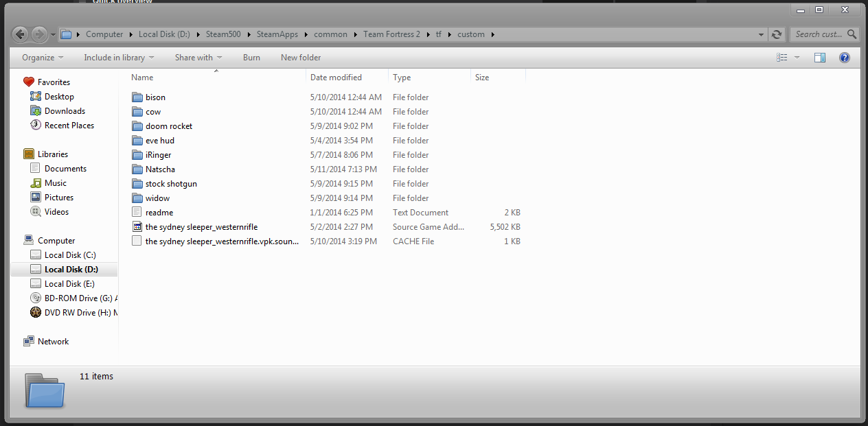Image resolution: width=868 pixels, height=426 pixels.
Task: Select Local Disk (D:) in sidebar
Action: pyautogui.click(x=64, y=270)
